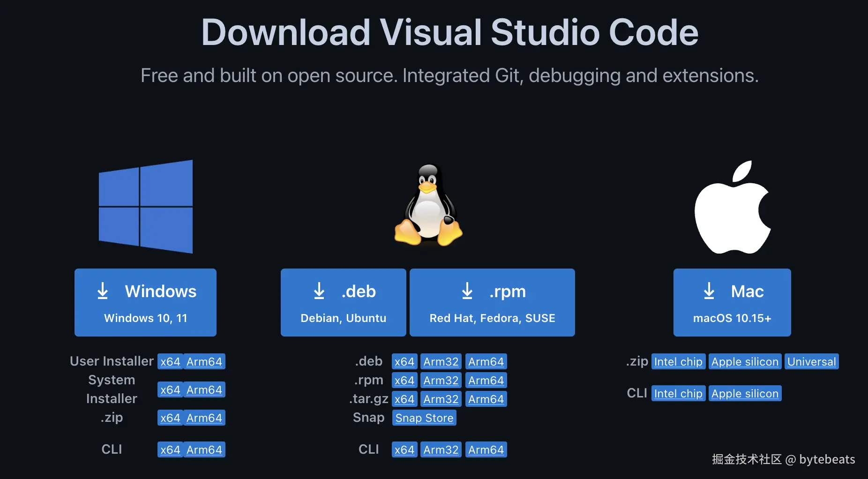This screenshot has width=868, height=479.
Task: Click Linux CLI Arm64 link
Action: tap(486, 450)
